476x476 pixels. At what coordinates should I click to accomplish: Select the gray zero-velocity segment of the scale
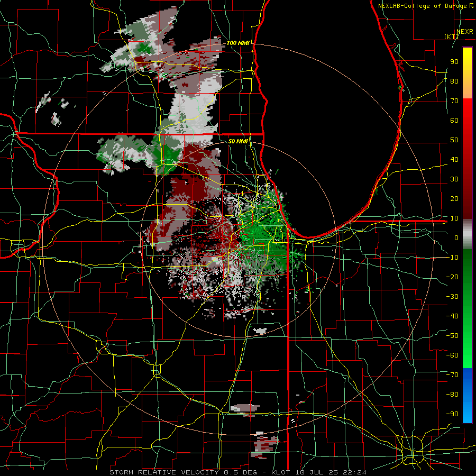coord(467,234)
